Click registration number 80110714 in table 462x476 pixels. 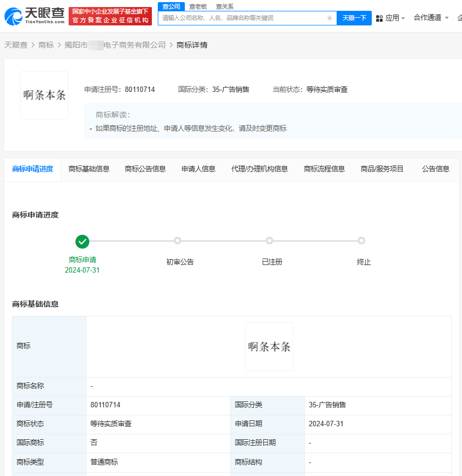click(x=105, y=405)
